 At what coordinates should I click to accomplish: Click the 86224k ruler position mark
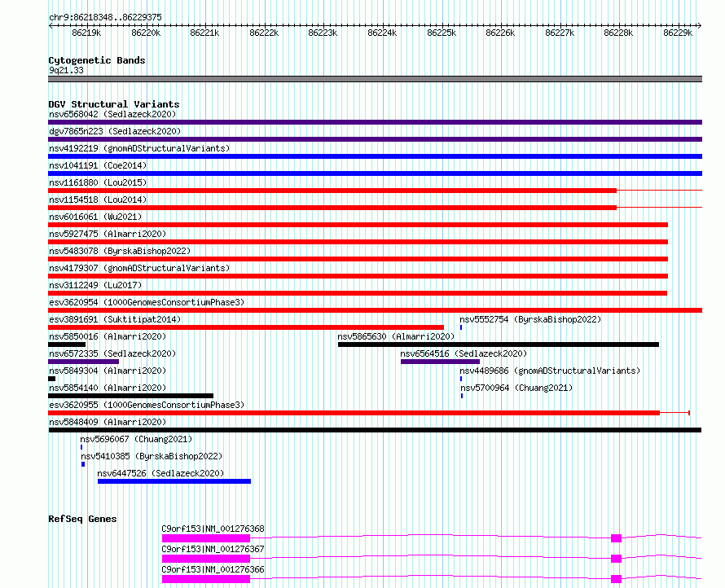click(x=382, y=33)
